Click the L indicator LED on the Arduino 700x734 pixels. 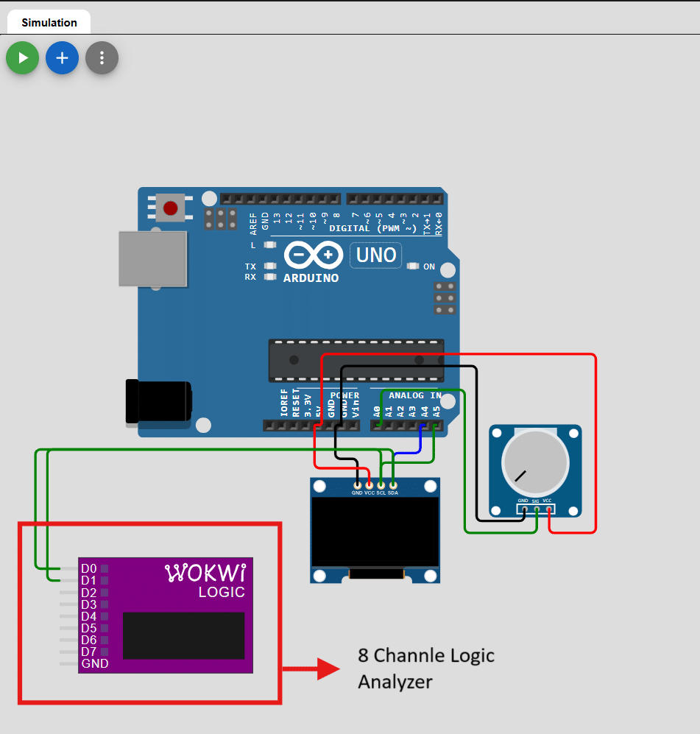[x=270, y=245]
